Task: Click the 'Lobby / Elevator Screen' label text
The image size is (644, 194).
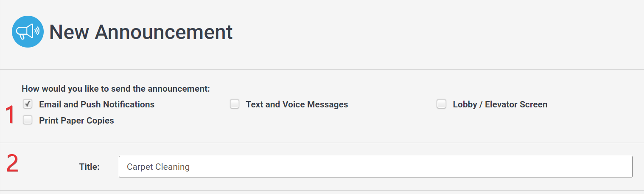Action: [x=500, y=104]
